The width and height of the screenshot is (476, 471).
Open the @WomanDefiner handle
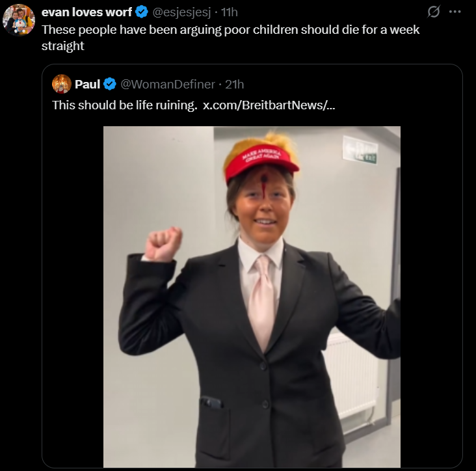(x=168, y=84)
